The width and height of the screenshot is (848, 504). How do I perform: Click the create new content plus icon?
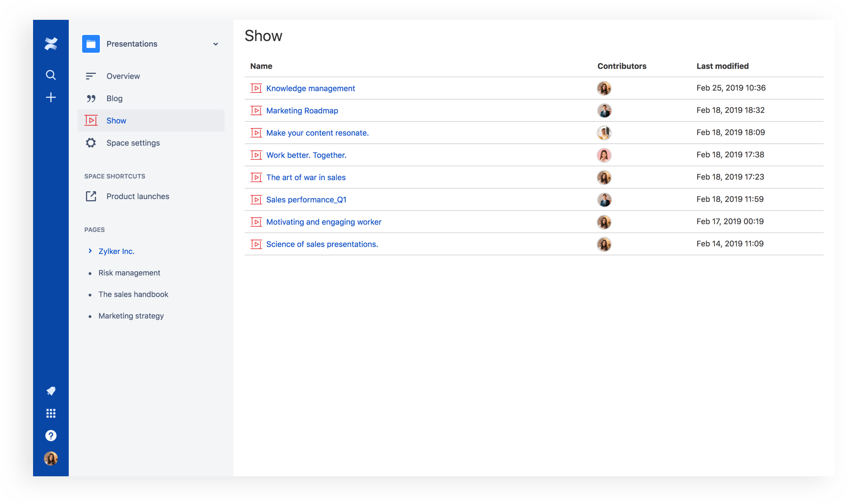tap(50, 97)
